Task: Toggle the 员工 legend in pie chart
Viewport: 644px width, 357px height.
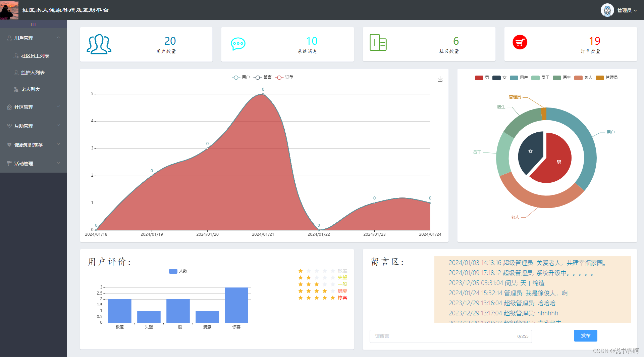Action: [x=540, y=78]
